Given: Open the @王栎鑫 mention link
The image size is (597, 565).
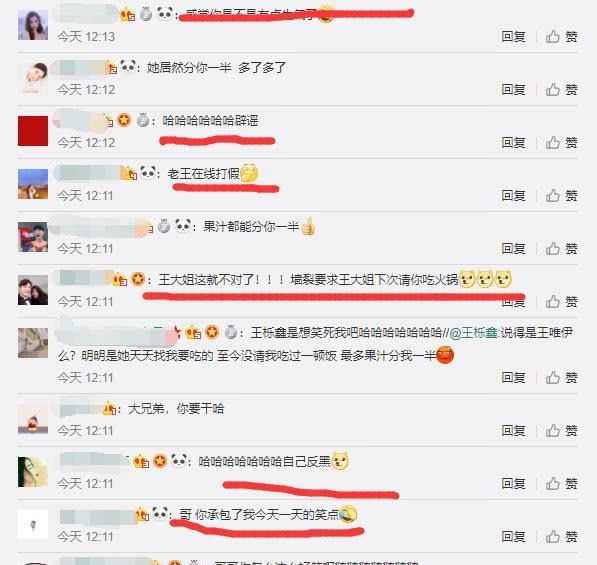Looking at the screenshot, I should [x=474, y=333].
